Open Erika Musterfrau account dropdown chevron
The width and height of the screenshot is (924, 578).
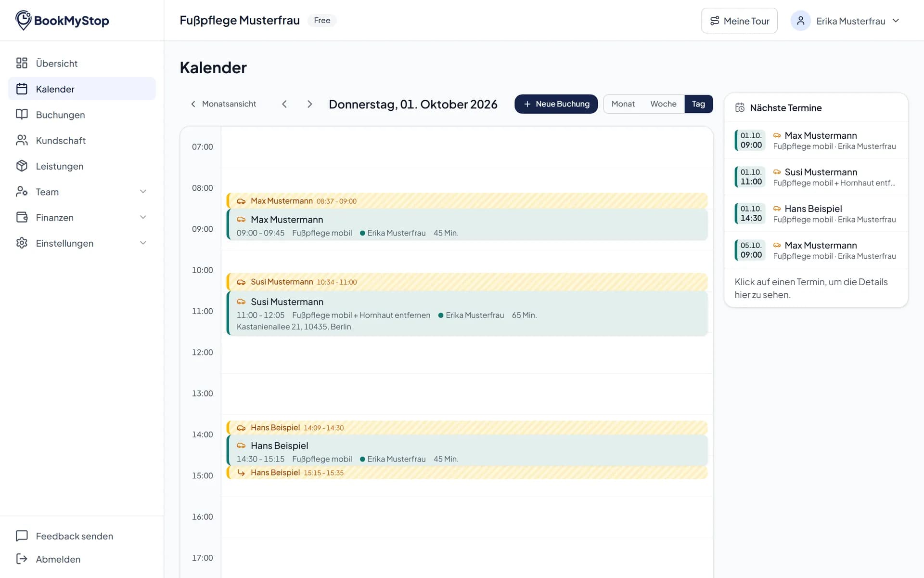896,21
